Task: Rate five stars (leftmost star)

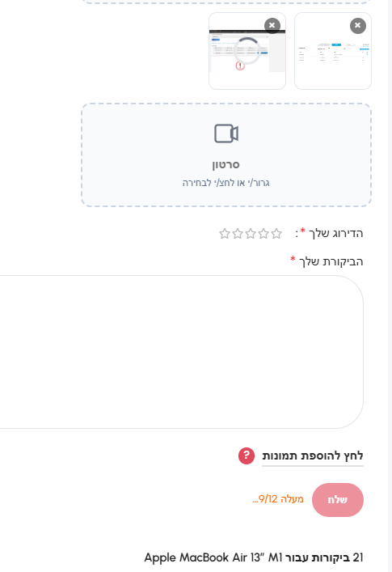Action: (x=225, y=234)
